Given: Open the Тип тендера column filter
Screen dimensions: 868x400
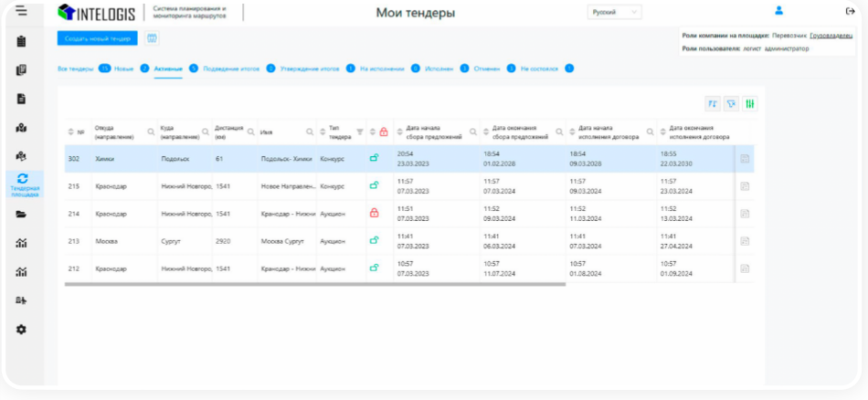Looking at the screenshot, I should [359, 132].
